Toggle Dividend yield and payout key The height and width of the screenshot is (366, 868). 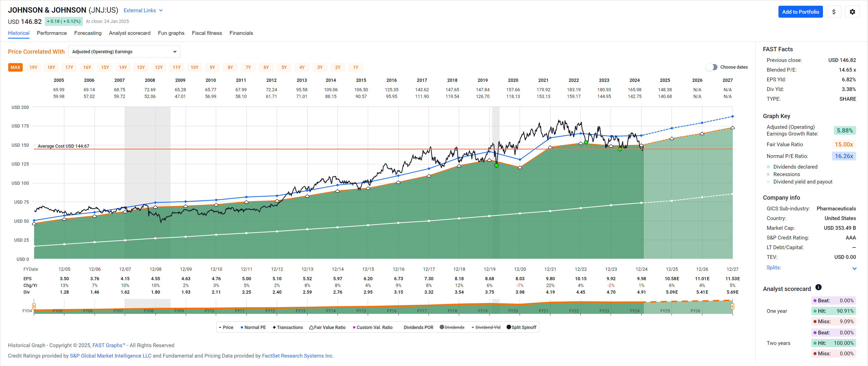click(799, 182)
